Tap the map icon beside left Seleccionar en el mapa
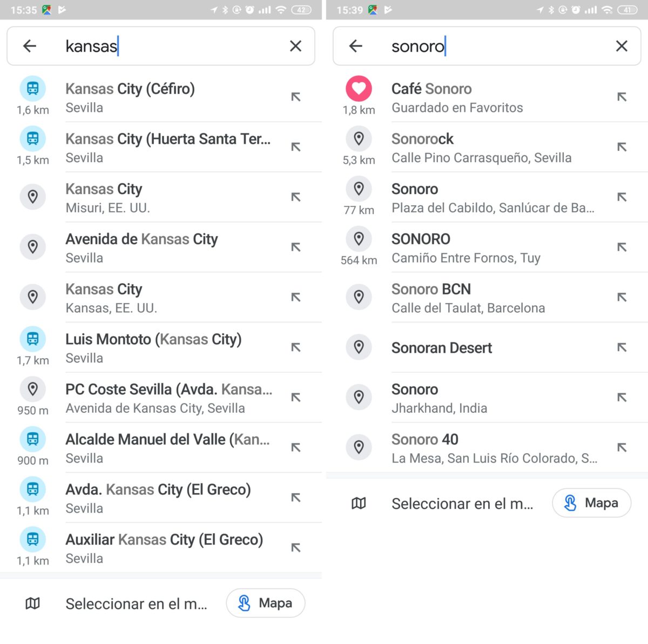Screen dimensions: 648x644 point(33,603)
